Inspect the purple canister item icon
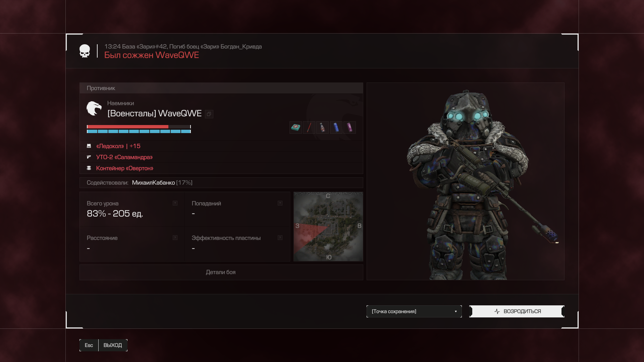This screenshot has height=362, width=644. tap(350, 127)
